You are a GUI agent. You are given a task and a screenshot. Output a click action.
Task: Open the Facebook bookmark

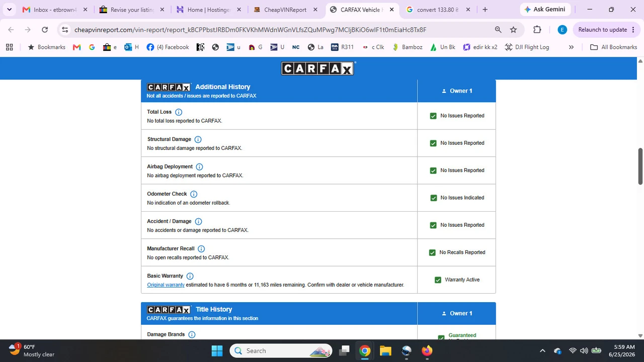[x=168, y=47]
